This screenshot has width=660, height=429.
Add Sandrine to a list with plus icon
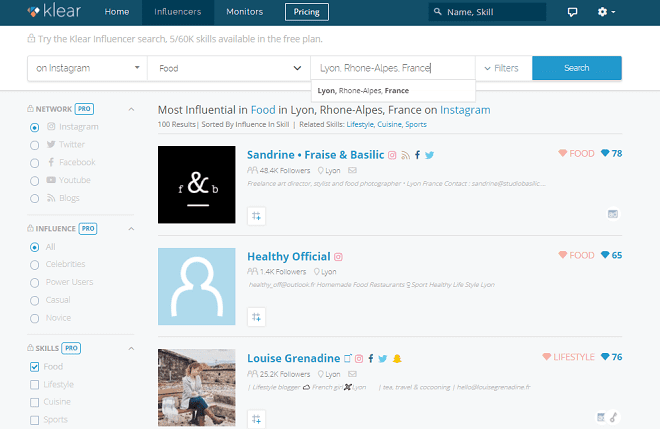(256, 216)
